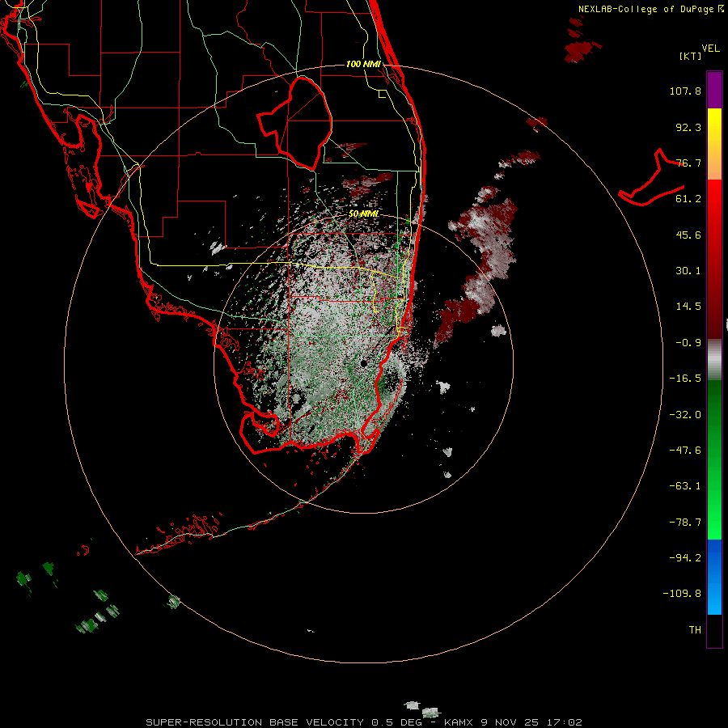The image size is (728, 728).
Task: Click the VEL label above the color scale
Action: [710, 49]
